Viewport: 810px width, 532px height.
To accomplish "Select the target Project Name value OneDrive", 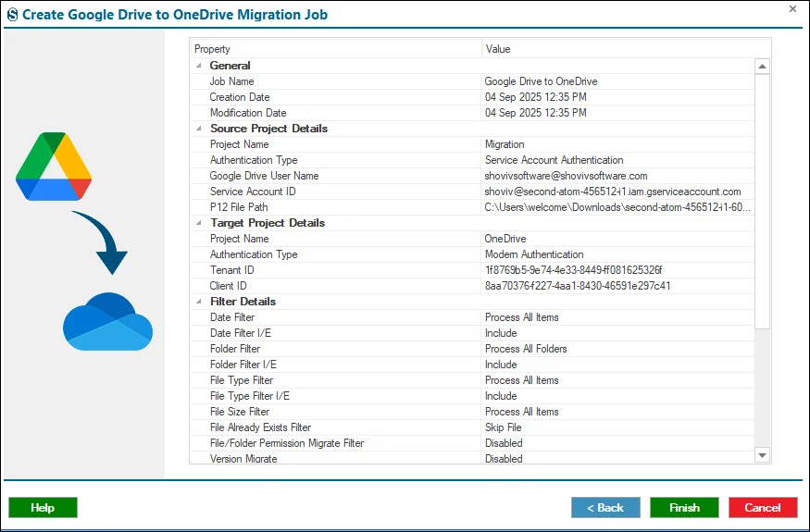I will (505, 239).
